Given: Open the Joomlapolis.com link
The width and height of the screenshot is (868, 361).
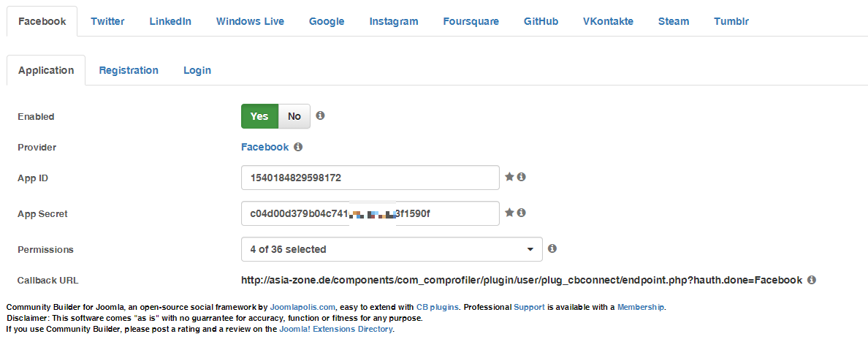Looking at the screenshot, I should coord(303,307).
